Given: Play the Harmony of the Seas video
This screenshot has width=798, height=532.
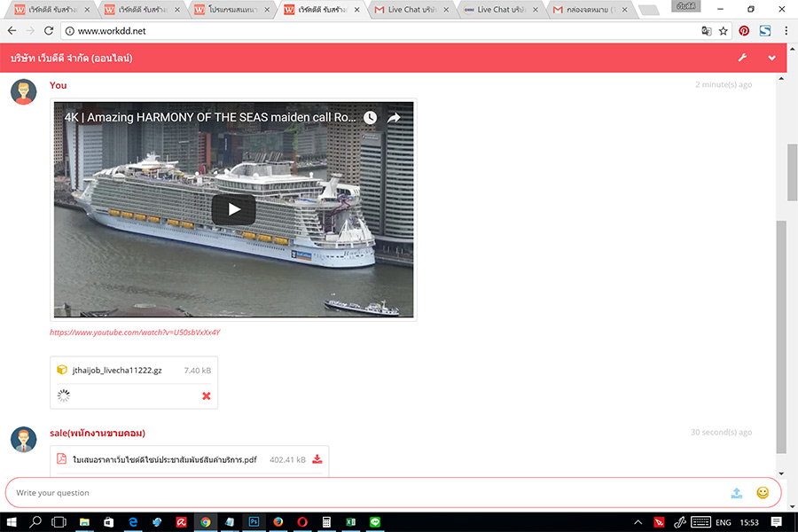Looking at the screenshot, I should [x=233, y=209].
